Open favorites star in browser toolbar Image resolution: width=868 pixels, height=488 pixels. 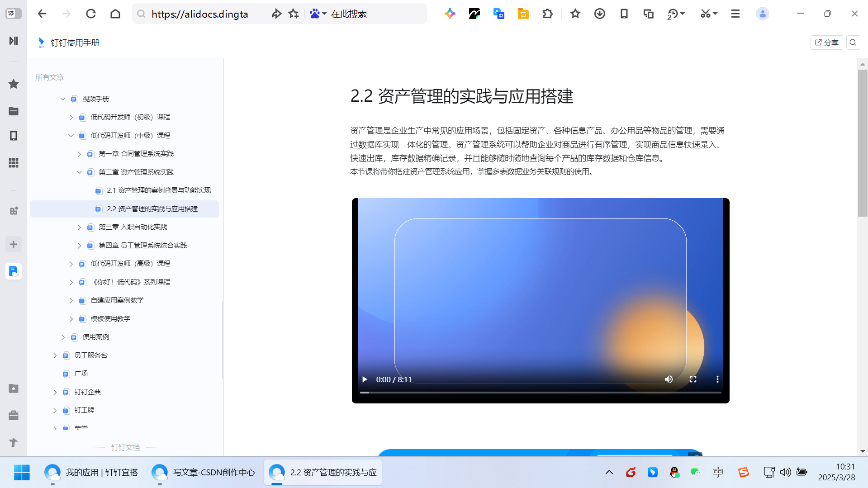pyautogui.click(x=575, y=14)
